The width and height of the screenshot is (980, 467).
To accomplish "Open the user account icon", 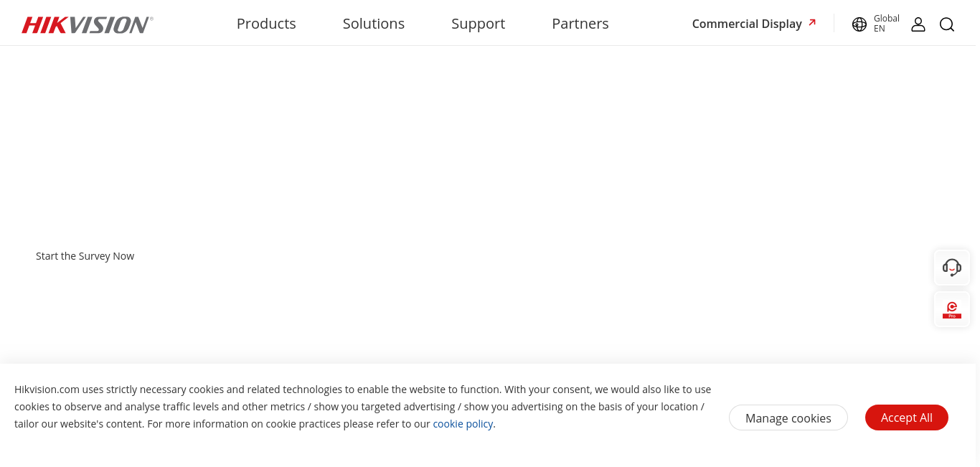I will (x=918, y=24).
